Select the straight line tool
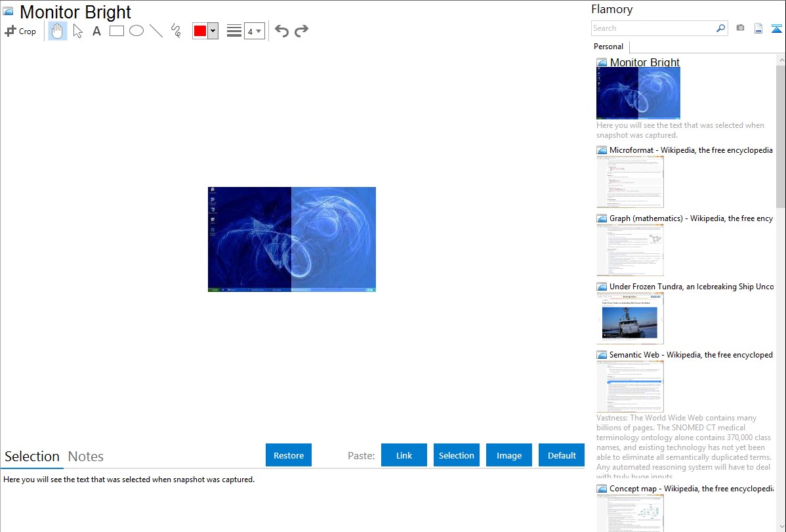 [x=156, y=31]
